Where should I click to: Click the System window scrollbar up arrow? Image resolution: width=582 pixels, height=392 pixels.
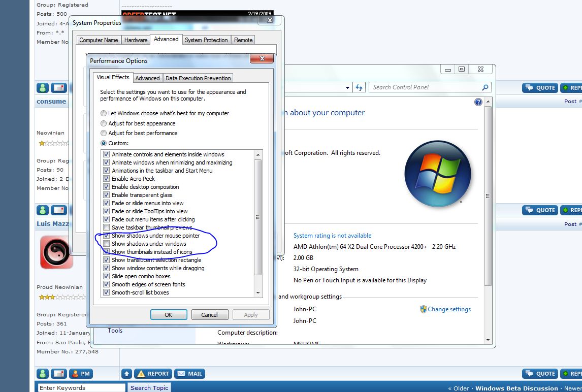pyautogui.click(x=488, y=102)
